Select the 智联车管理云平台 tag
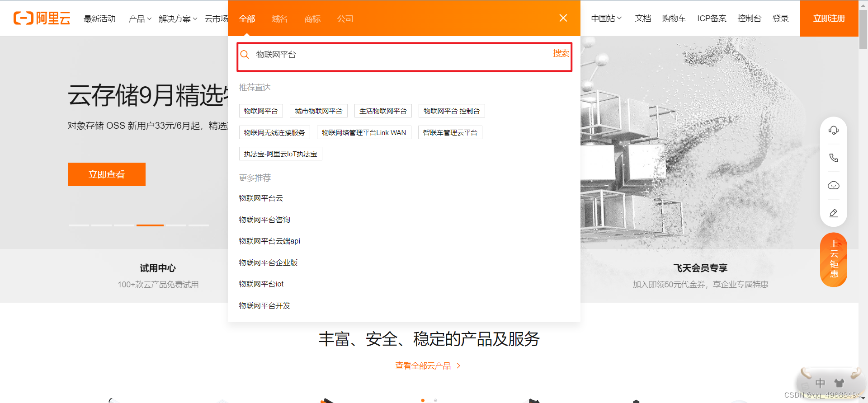The width and height of the screenshot is (868, 403). tap(450, 133)
